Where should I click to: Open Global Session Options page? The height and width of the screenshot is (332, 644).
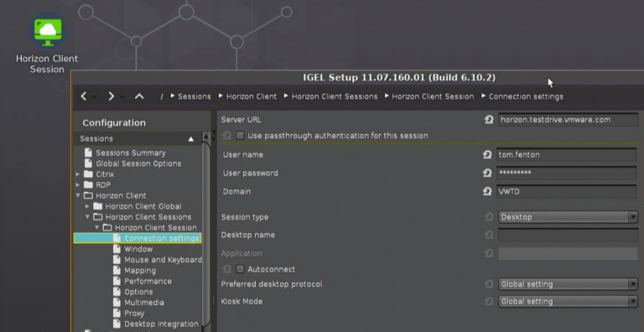click(138, 163)
